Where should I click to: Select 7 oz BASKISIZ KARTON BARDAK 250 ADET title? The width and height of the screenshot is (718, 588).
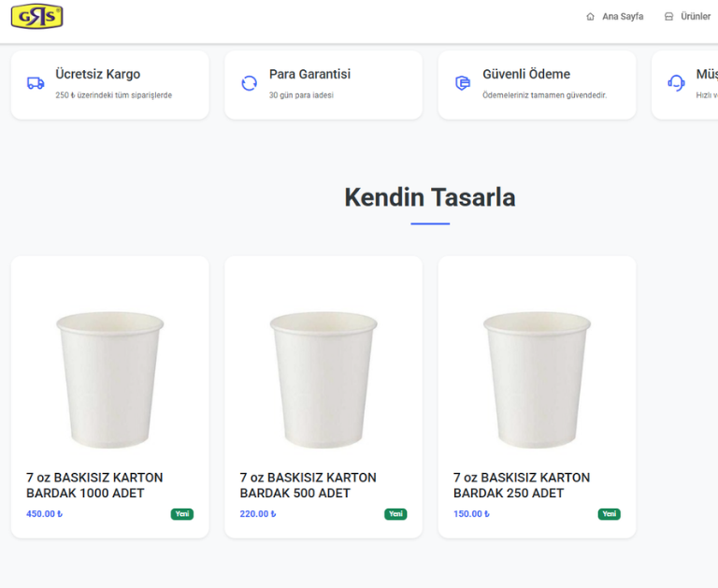tap(522, 485)
